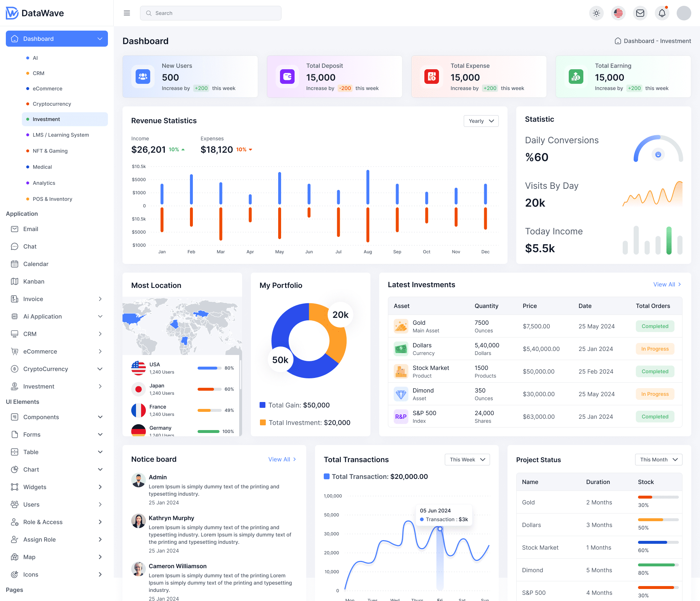The width and height of the screenshot is (700, 601).
Task: Open the Yearly dropdown in Revenue Statistics
Action: point(481,121)
